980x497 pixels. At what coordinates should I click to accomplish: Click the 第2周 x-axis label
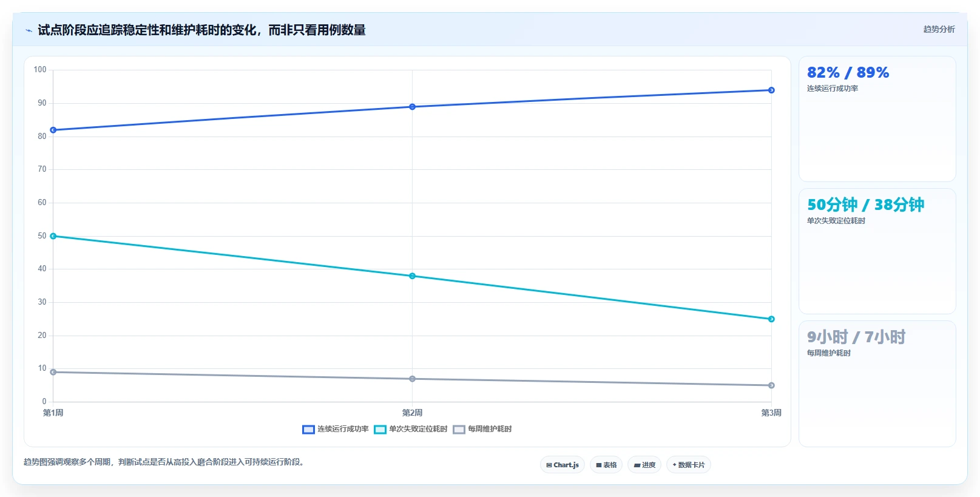point(412,413)
